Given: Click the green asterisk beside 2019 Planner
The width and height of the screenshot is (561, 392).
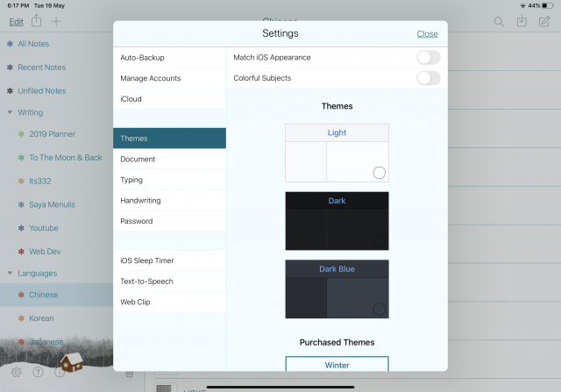Looking at the screenshot, I should click(21, 134).
